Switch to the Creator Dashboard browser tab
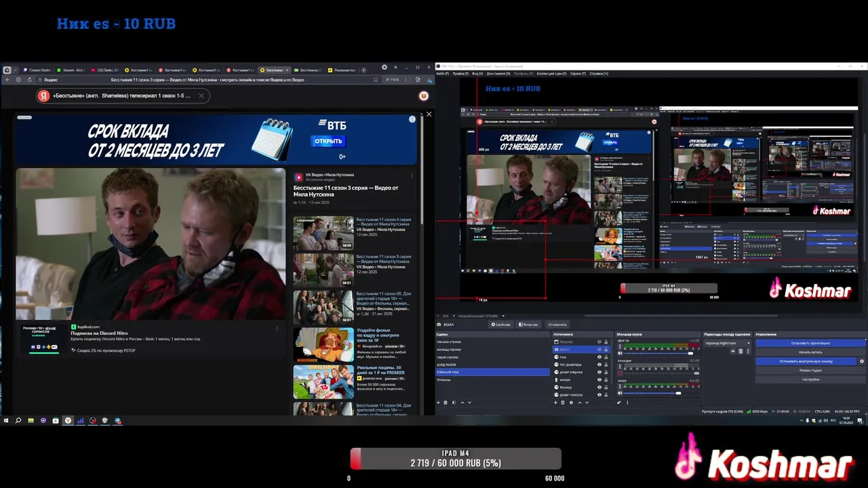 pos(37,70)
